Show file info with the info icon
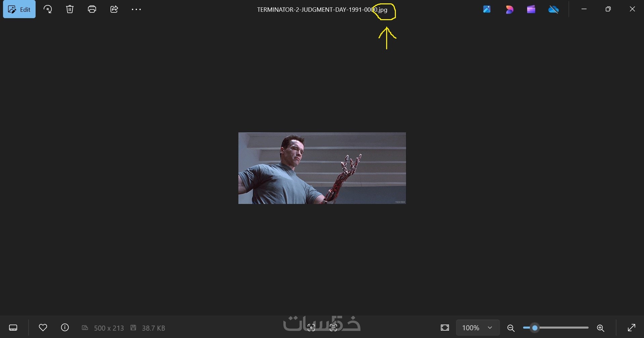This screenshot has width=644, height=338. (x=65, y=328)
